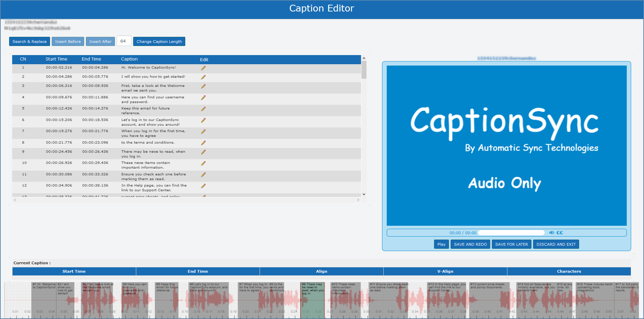Apply Change Caption Length
The image size is (644, 319).
[x=159, y=41]
